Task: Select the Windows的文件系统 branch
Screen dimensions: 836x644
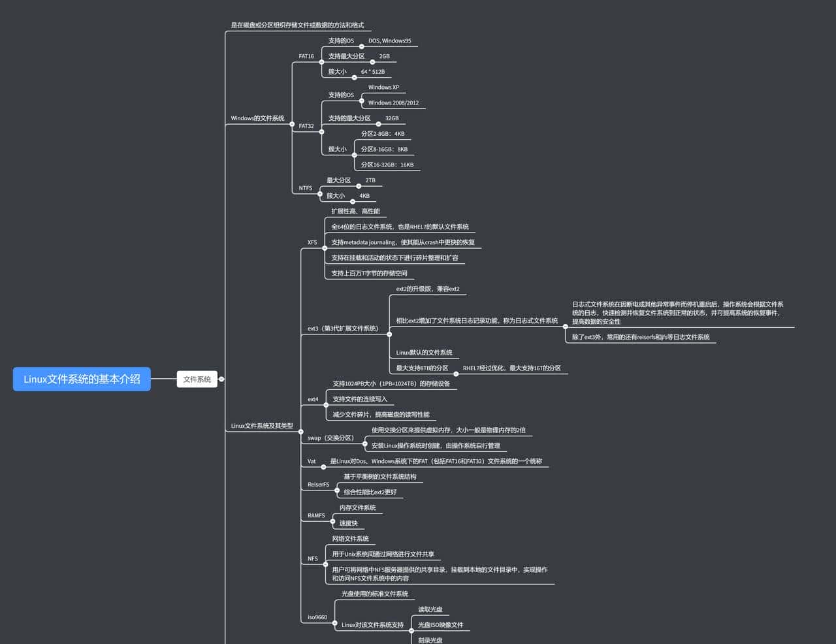Action: point(257,118)
